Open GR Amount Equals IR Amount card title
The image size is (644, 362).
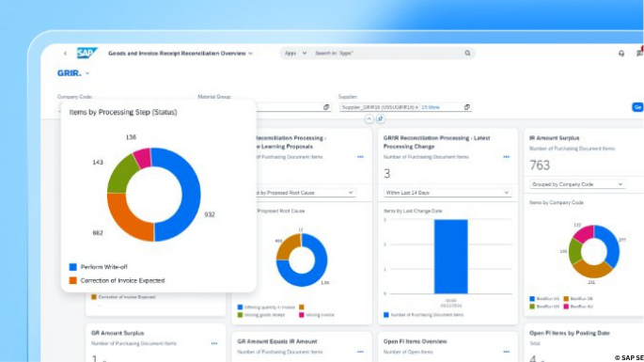pos(277,341)
